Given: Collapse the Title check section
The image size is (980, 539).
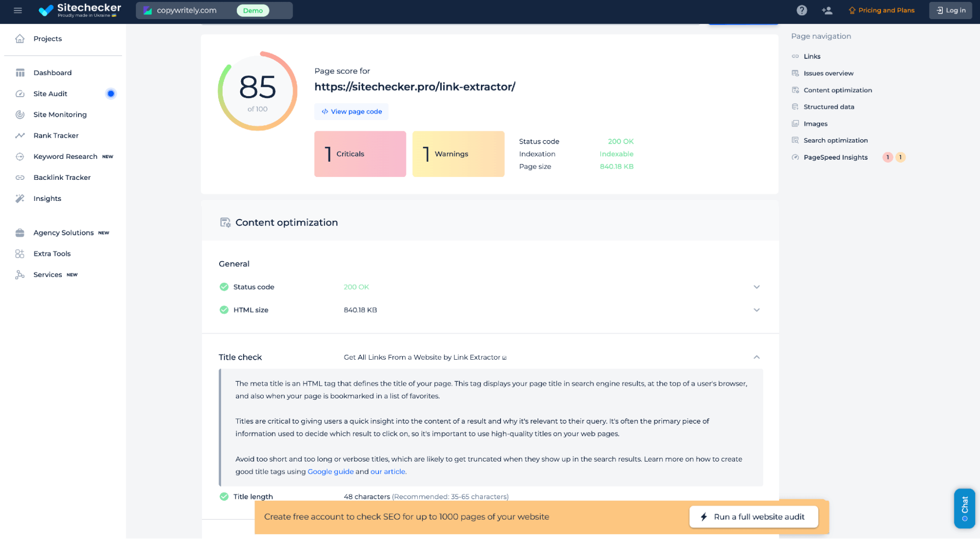Looking at the screenshot, I should click(756, 357).
